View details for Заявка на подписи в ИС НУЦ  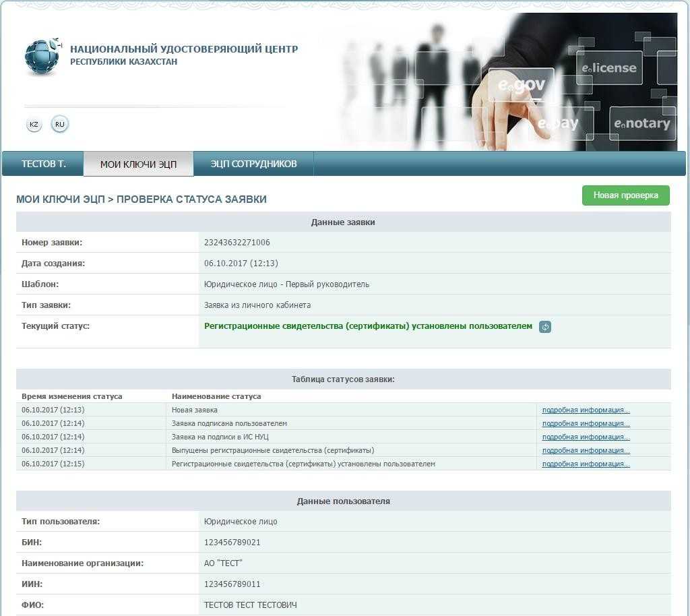[586, 437]
